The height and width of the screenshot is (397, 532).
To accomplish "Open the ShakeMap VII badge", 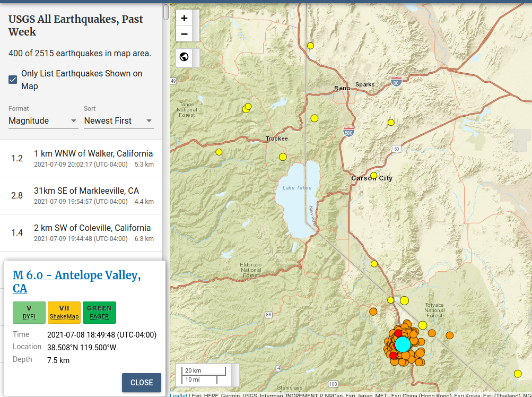I will [64, 313].
